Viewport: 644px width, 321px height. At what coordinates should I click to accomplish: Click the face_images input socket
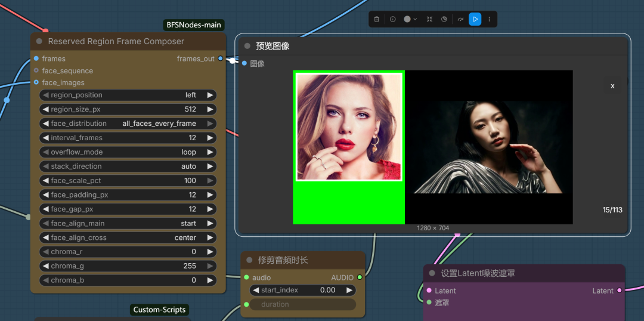coord(36,82)
